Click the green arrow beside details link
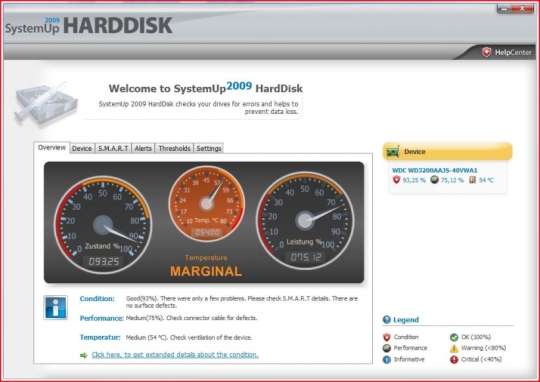 coord(84,355)
